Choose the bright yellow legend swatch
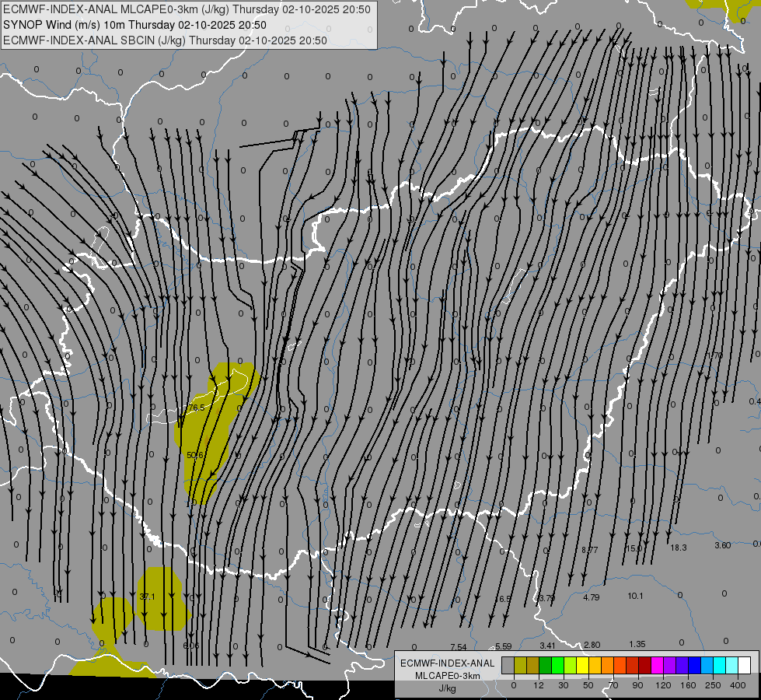Viewport: 761px width, 700px height. tap(582, 665)
